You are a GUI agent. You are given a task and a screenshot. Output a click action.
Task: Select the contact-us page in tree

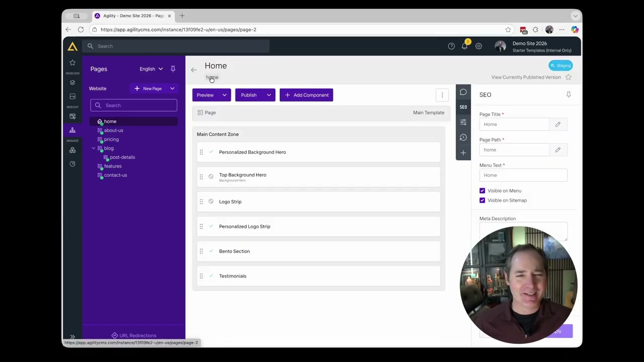(115, 175)
